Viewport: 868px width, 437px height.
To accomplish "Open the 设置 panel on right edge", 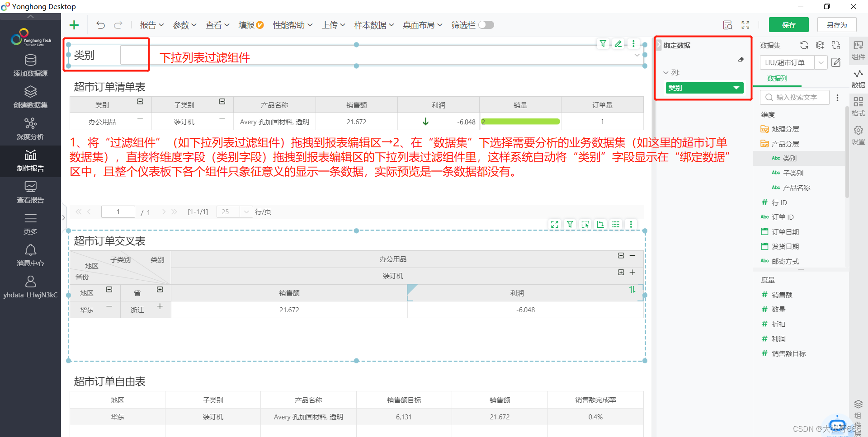I will pyautogui.click(x=858, y=135).
